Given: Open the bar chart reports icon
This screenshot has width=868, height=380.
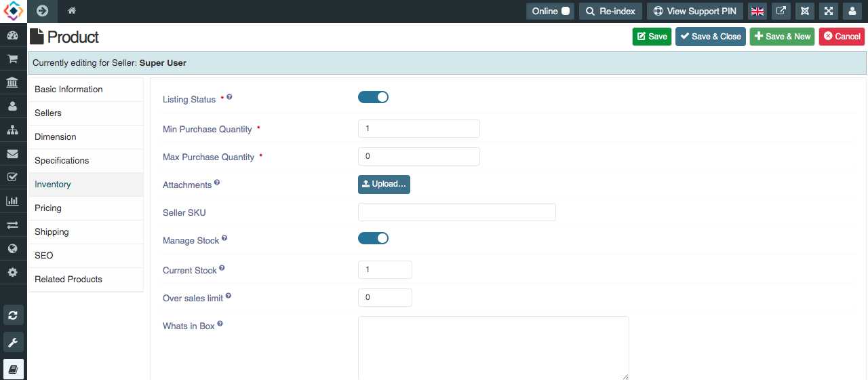Looking at the screenshot, I should coord(12,201).
